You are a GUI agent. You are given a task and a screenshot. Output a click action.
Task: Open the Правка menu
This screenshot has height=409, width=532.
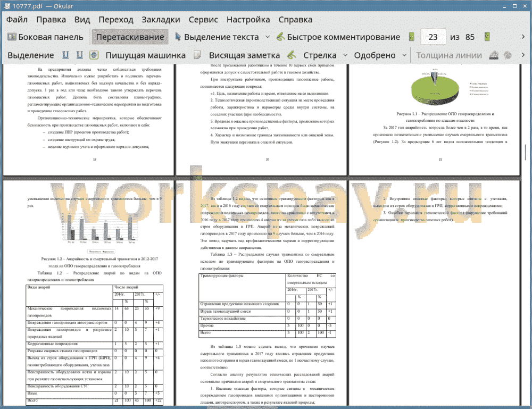tap(51, 20)
